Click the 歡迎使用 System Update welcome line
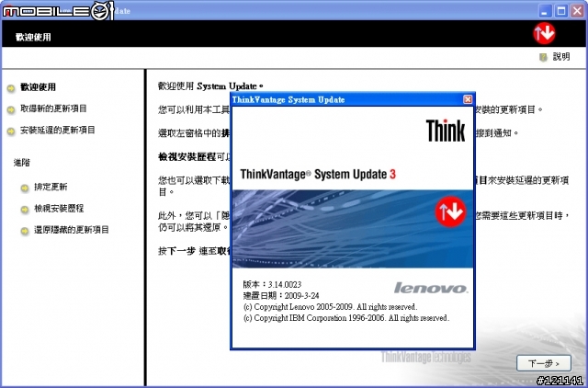 click(210, 86)
